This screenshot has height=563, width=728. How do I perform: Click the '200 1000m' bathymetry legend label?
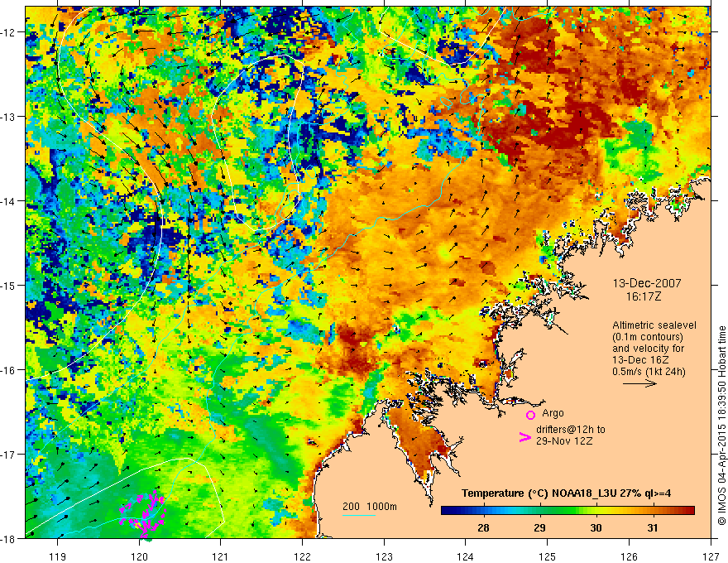370,507
